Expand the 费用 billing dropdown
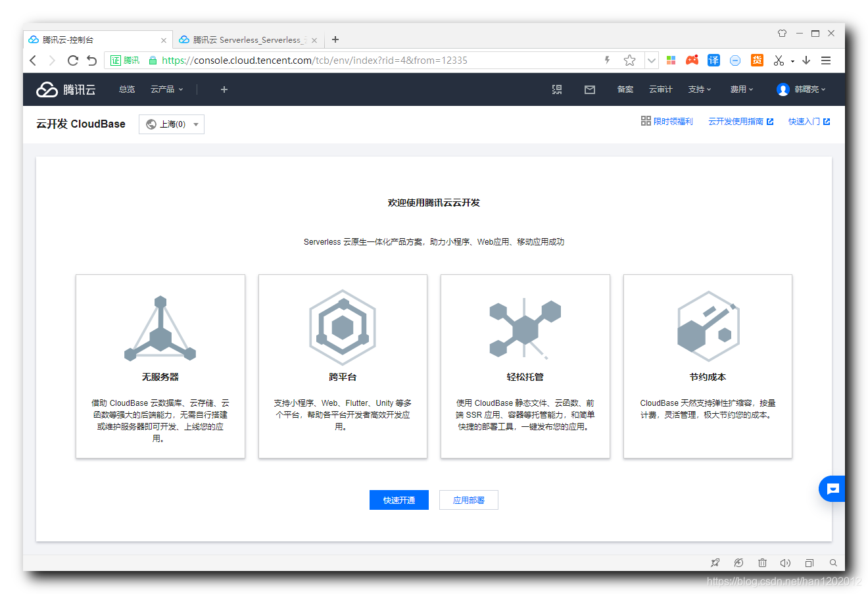Image resolution: width=868 pixels, height=594 pixels. coord(742,89)
